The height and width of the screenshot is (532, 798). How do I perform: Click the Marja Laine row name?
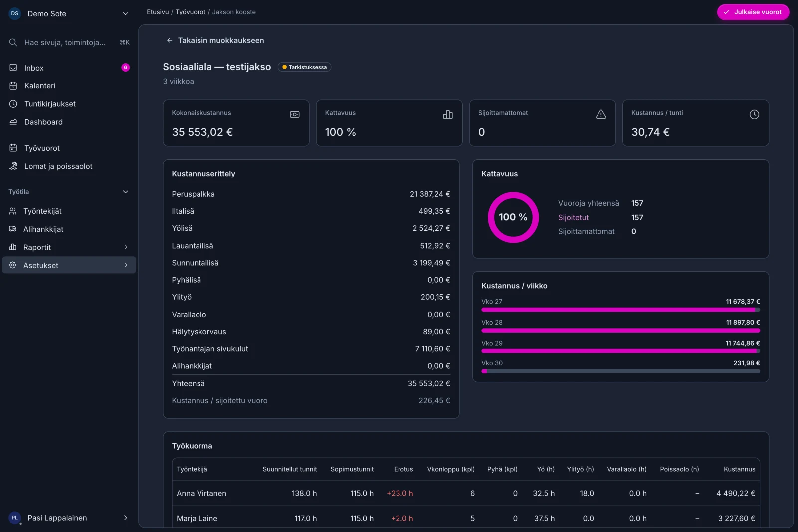coord(197,518)
